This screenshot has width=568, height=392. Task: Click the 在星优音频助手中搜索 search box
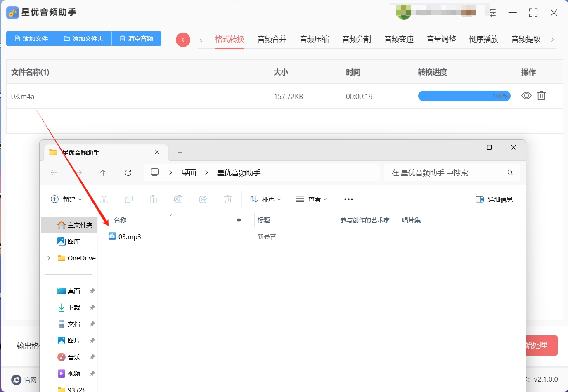point(452,172)
